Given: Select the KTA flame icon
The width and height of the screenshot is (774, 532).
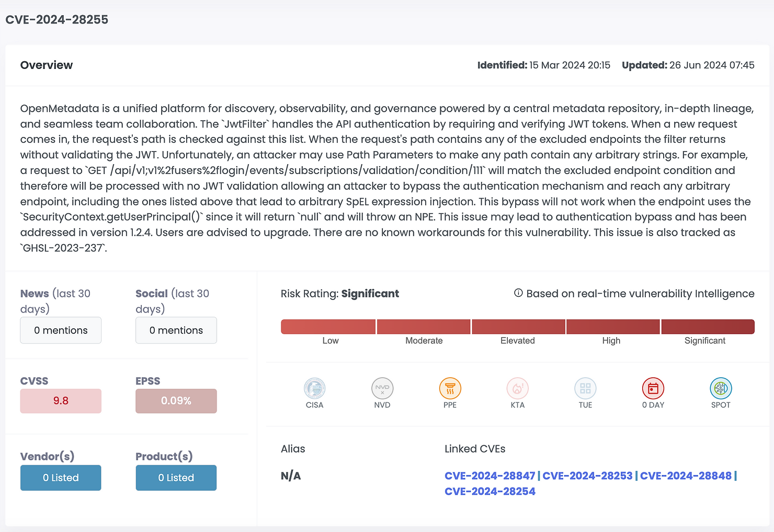Looking at the screenshot, I should coord(517,388).
